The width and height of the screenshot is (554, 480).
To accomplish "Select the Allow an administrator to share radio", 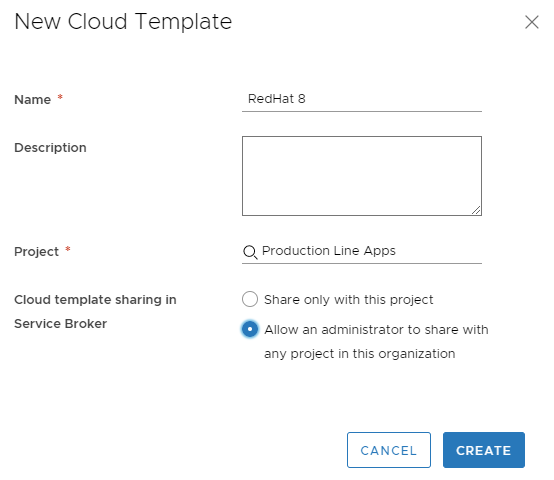I will (250, 329).
